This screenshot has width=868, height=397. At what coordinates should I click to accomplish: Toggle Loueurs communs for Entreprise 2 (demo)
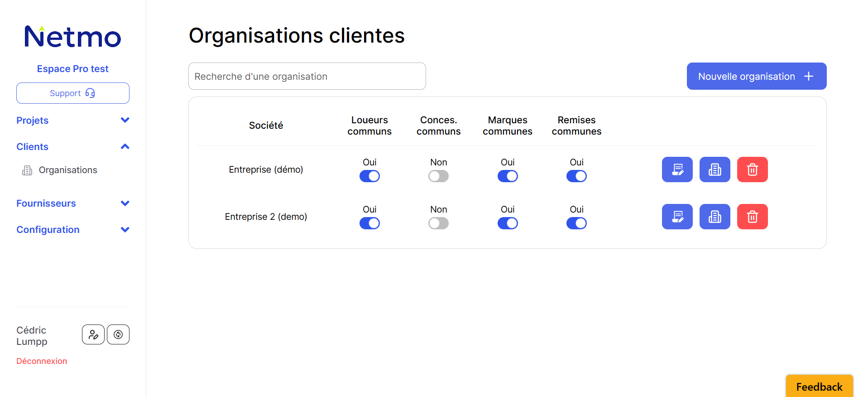pyautogui.click(x=369, y=223)
